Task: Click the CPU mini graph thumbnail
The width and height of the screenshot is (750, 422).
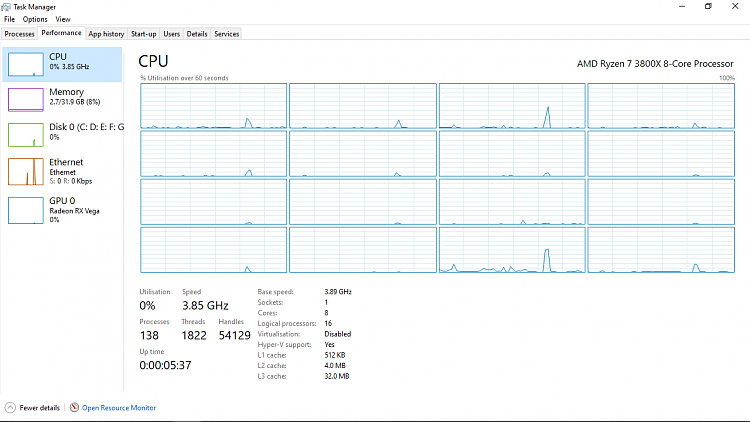Action: pyautogui.click(x=26, y=64)
